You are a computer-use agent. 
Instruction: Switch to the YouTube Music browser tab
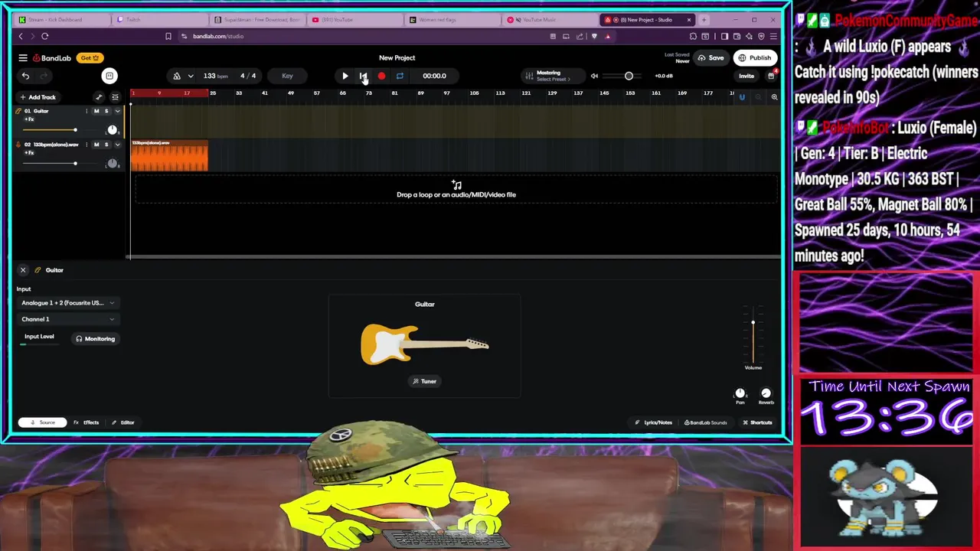tap(547, 20)
